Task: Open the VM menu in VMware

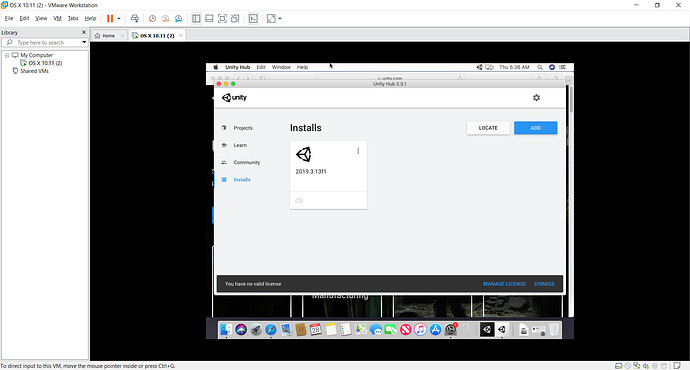Action: [57, 18]
